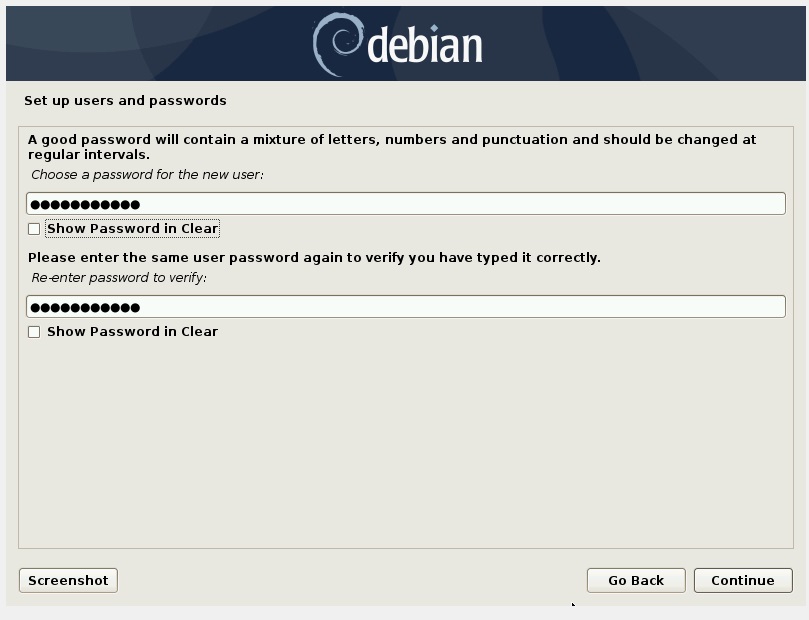Viewport: 809px width, 620px height.
Task: Click the 'Set up users and passwords' heading
Action: (124, 100)
